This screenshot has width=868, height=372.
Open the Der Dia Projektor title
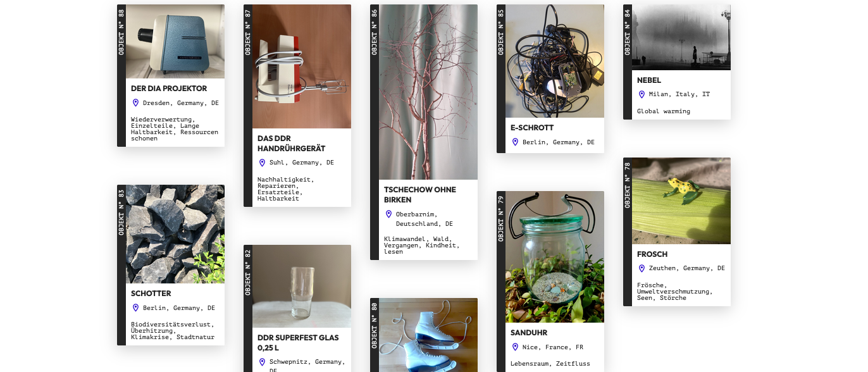(169, 89)
